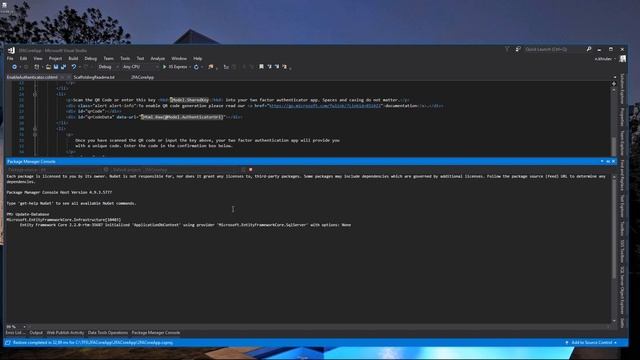640x360 pixels.
Task: Click the Navigate Backward toolbar icon
Action: (x=14, y=67)
